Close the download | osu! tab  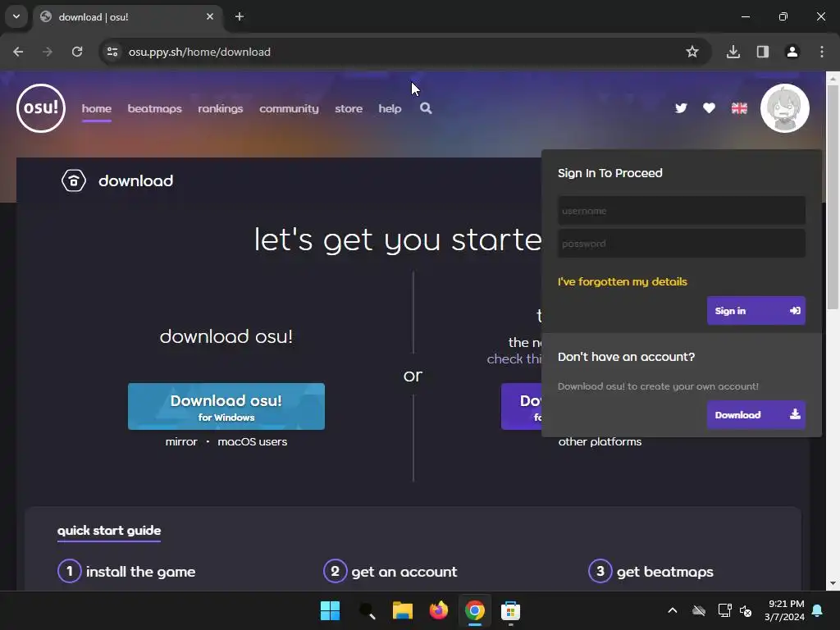pyautogui.click(x=210, y=16)
